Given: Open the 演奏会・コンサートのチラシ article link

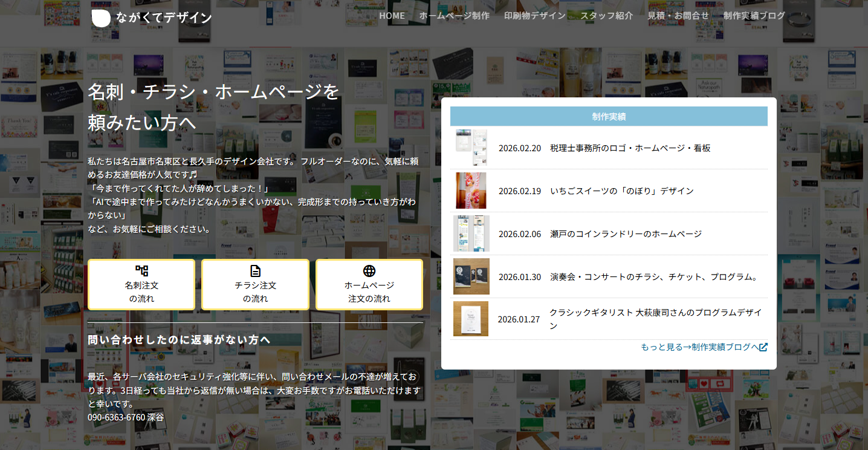Looking at the screenshot, I should (653, 277).
